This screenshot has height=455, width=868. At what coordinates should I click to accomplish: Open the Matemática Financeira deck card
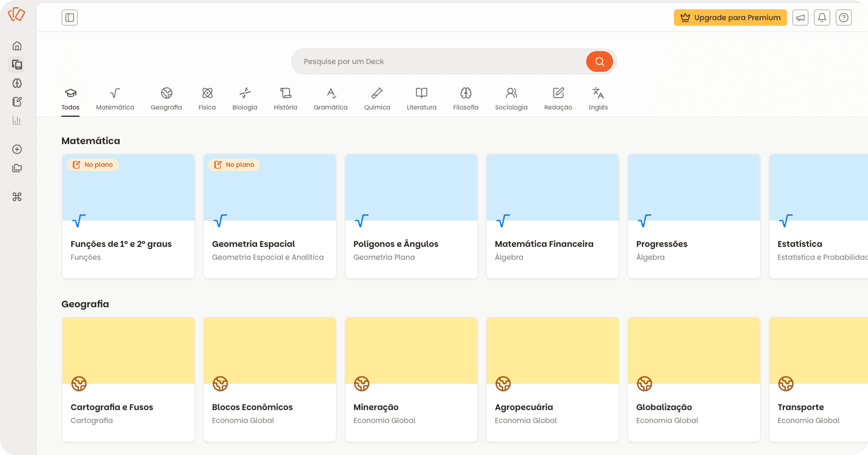click(x=553, y=217)
